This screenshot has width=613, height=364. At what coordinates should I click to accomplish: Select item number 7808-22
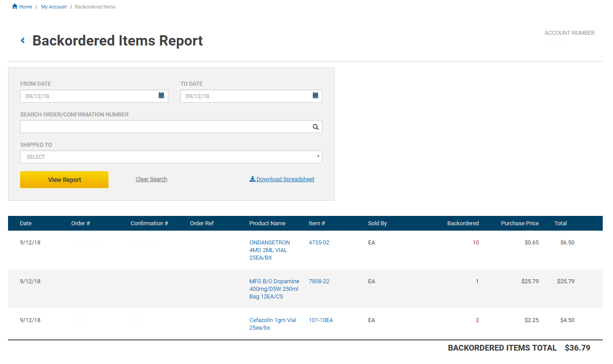coord(319,281)
